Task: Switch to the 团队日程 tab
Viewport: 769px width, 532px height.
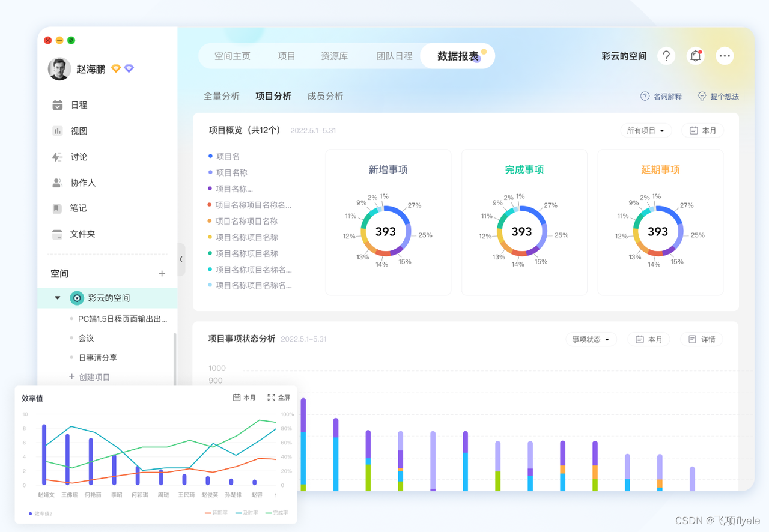Action: pos(395,56)
